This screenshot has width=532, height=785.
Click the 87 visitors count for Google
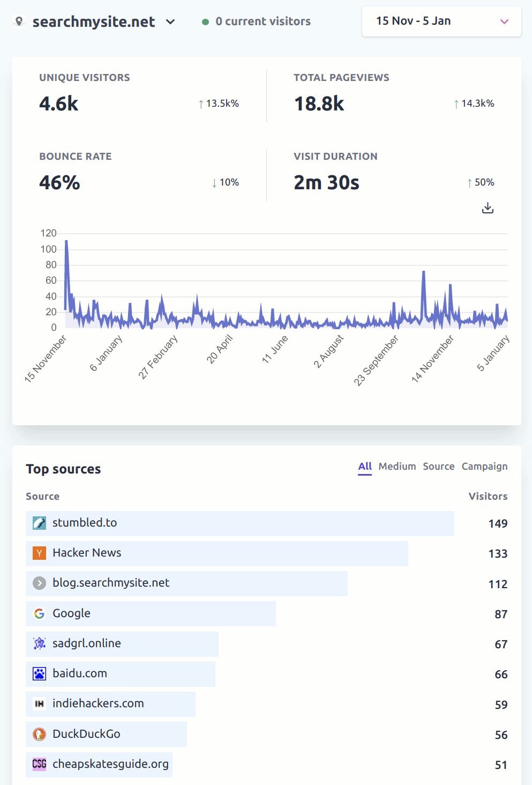501,614
